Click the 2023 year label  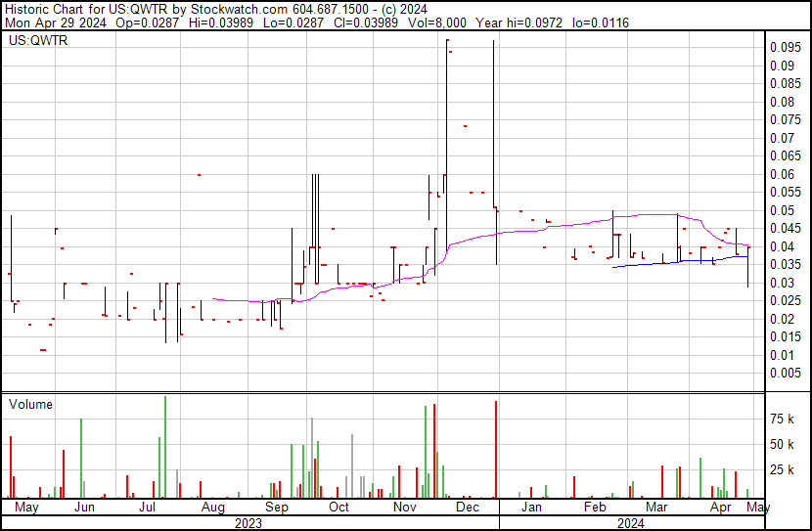point(248,524)
